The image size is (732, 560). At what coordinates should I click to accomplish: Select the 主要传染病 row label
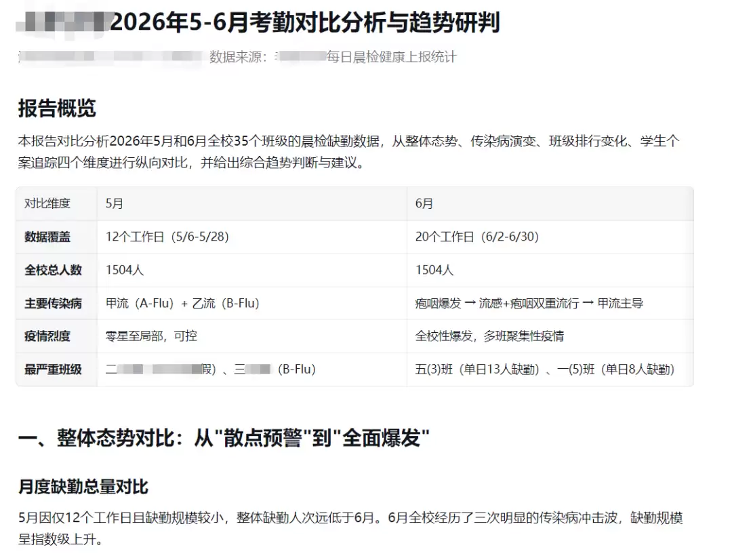click(x=53, y=304)
